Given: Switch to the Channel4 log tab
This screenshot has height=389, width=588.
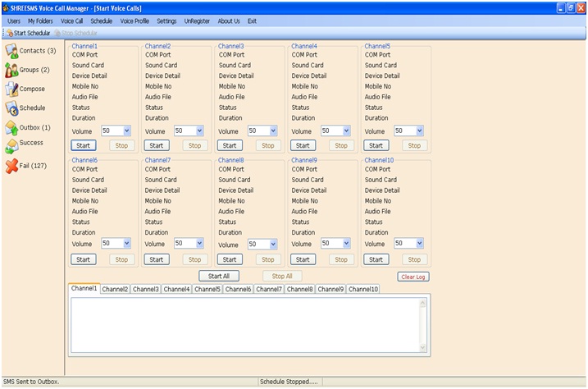Looking at the screenshot, I should click(x=176, y=289).
